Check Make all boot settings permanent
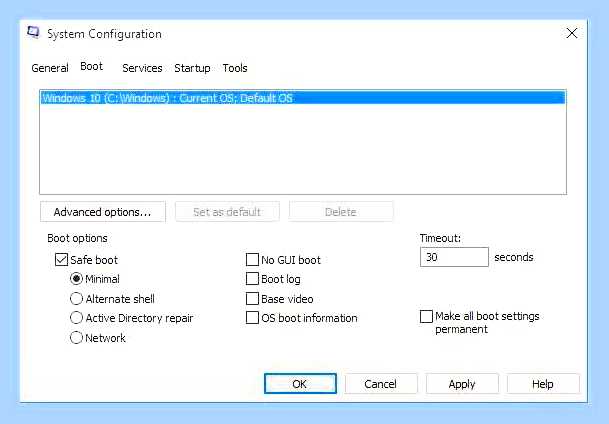 pyautogui.click(x=426, y=316)
